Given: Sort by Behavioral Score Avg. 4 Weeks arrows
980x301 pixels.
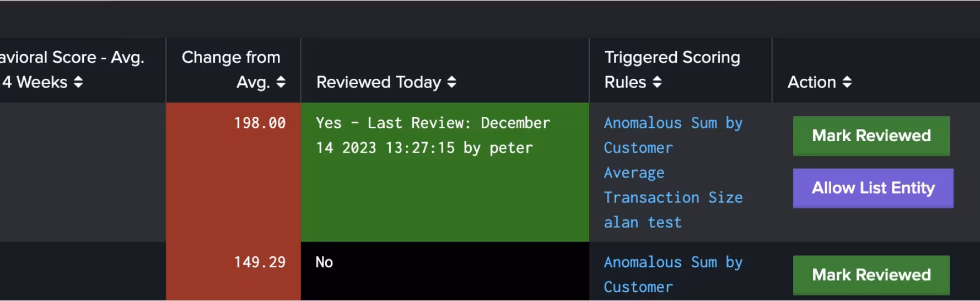Looking at the screenshot, I should (x=78, y=82).
